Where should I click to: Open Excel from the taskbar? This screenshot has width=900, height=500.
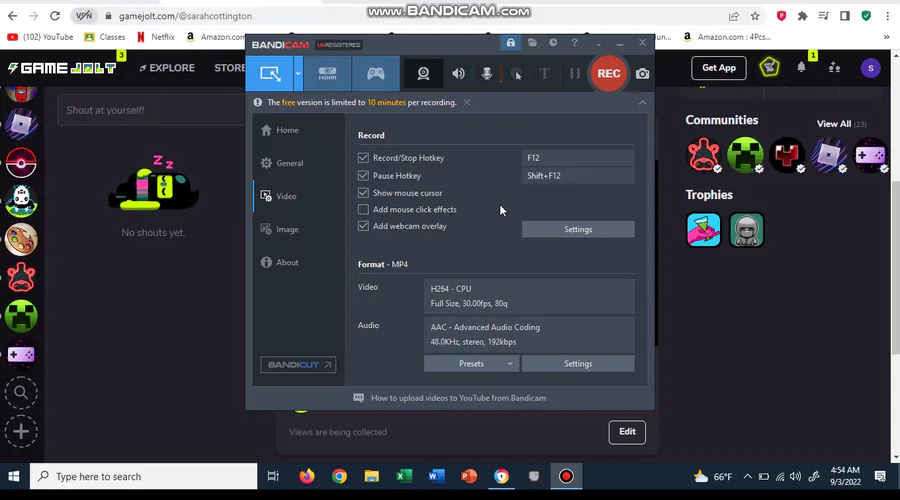click(404, 476)
